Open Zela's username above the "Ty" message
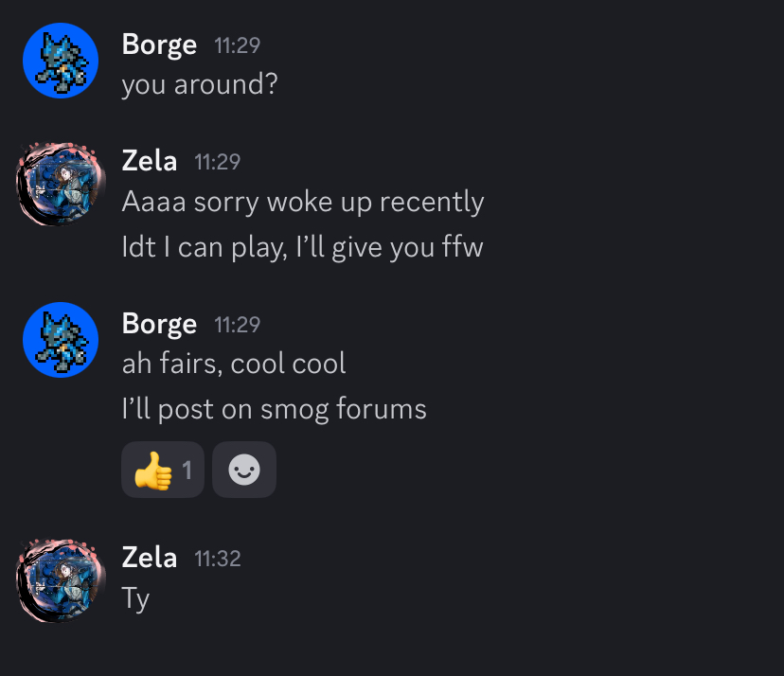Image resolution: width=784 pixels, height=676 pixels. tap(149, 558)
